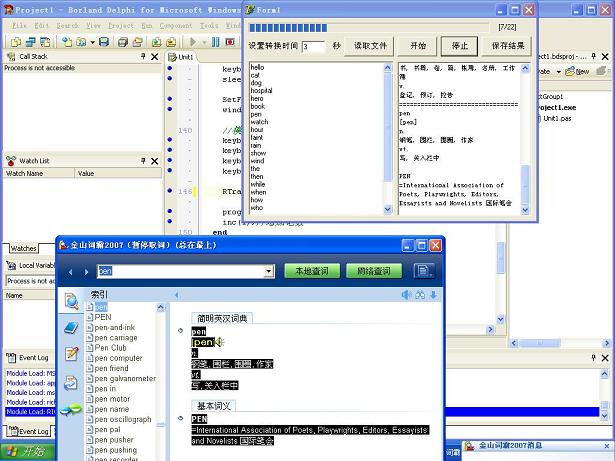Screen dimensions: 615x461
Task: Collapse the 基本词义 section toggle
Action: 180,418
